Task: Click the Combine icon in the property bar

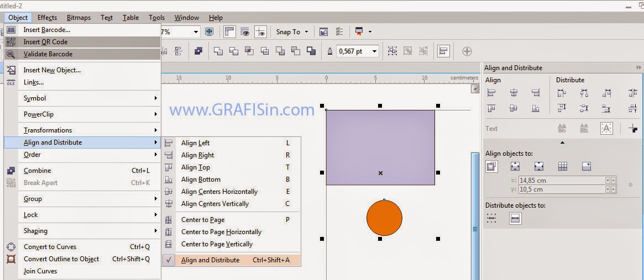Action: (198, 51)
